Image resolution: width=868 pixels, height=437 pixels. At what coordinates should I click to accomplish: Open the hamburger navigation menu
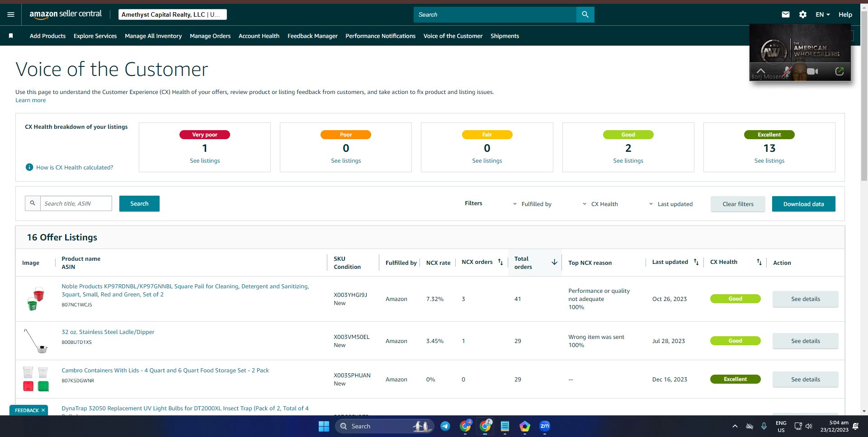point(11,14)
